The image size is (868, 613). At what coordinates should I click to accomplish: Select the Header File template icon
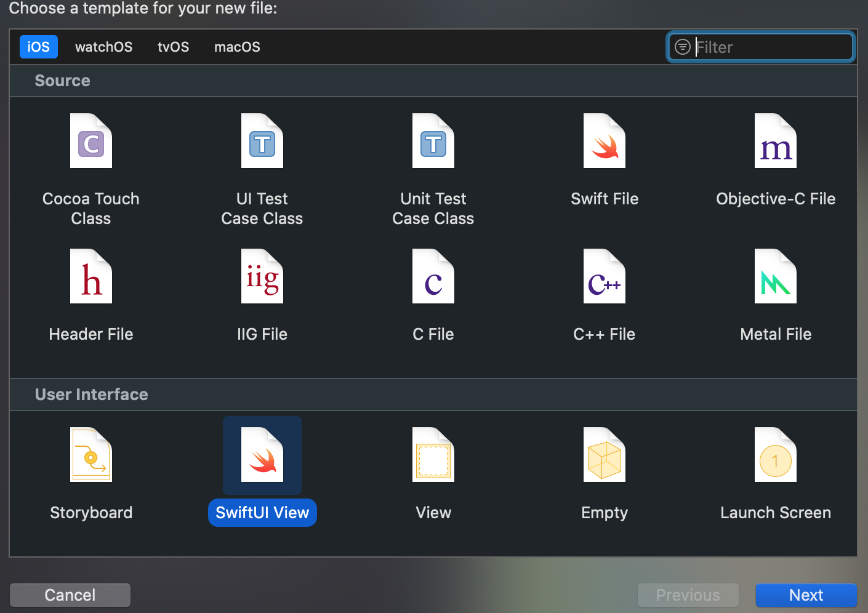pos(91,276)
